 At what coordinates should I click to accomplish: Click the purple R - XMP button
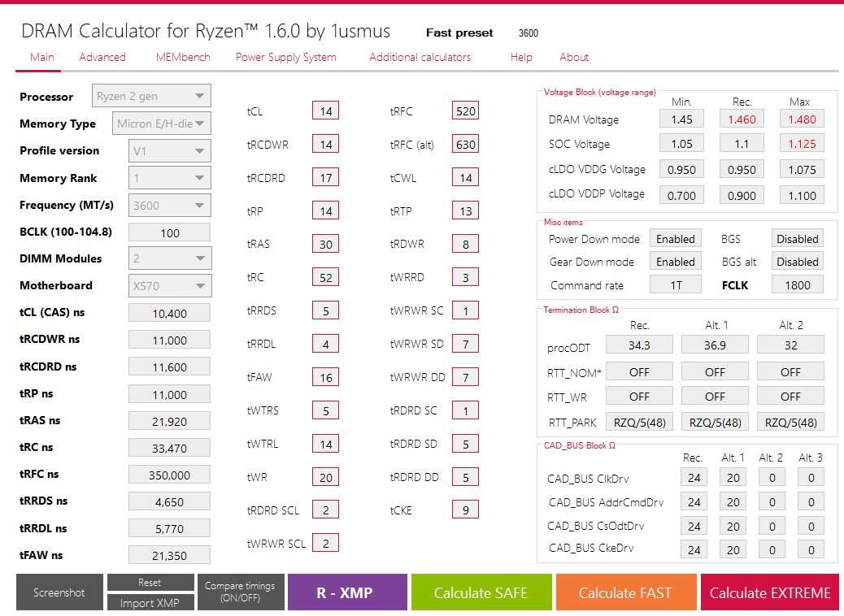pos(347,592)
